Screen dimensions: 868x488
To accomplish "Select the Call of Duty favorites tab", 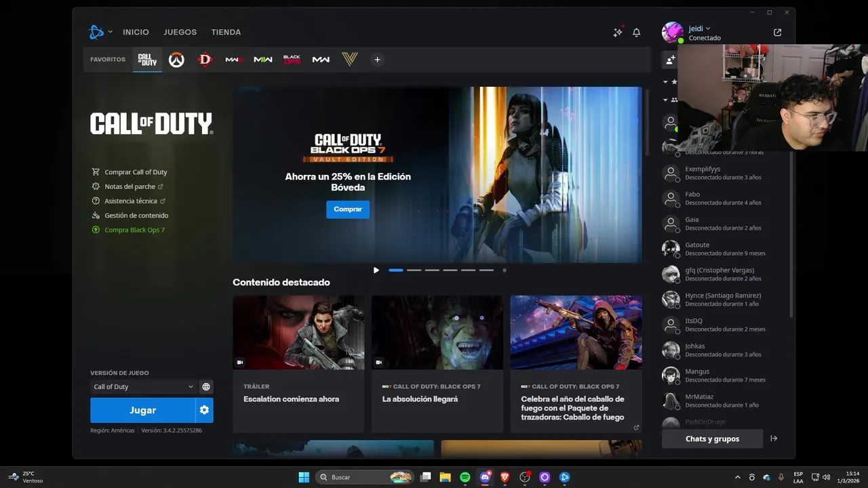I will point(147,60).
